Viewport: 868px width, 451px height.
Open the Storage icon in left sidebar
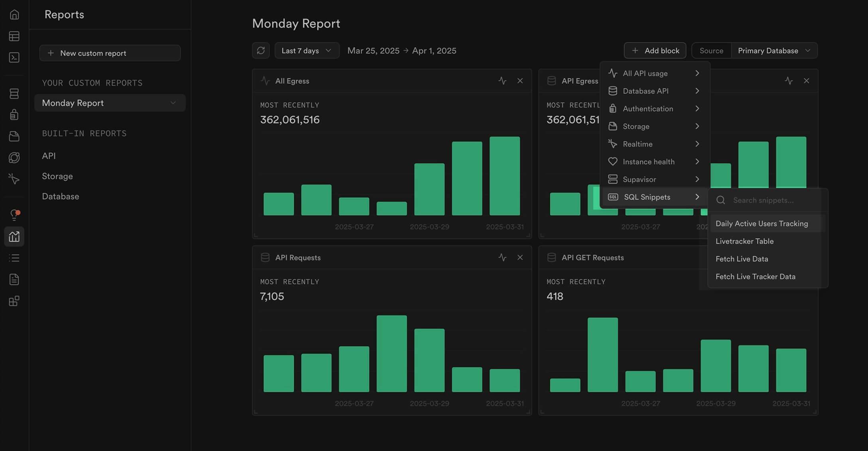(x=14, y=136)
